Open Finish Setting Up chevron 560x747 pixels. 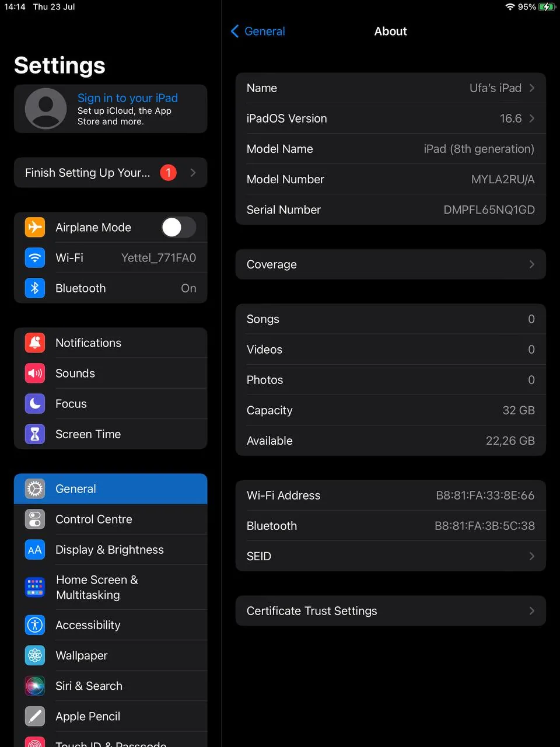pos(193,173)
